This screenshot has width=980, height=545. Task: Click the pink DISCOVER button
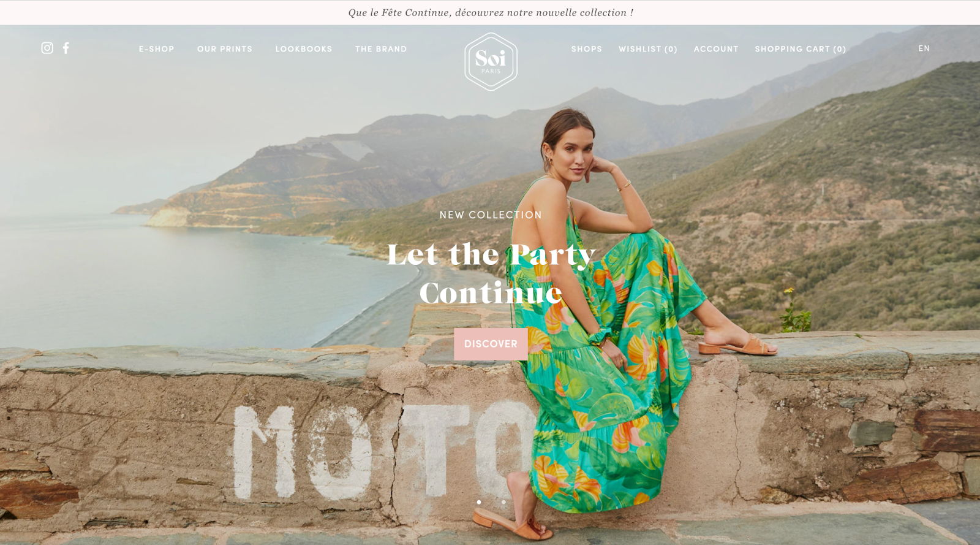point(491,344)
